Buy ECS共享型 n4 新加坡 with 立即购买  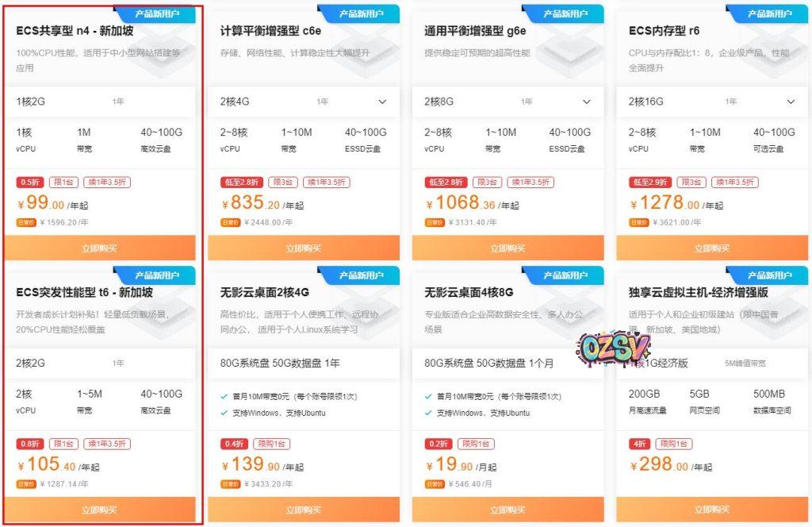pos(99,248)
